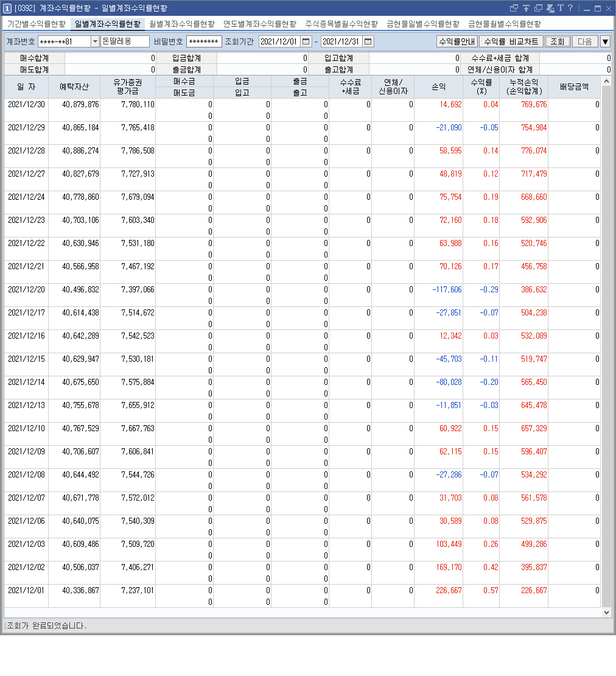Open the account number dropdown
The image size is (616, 676).
[95, 41]
